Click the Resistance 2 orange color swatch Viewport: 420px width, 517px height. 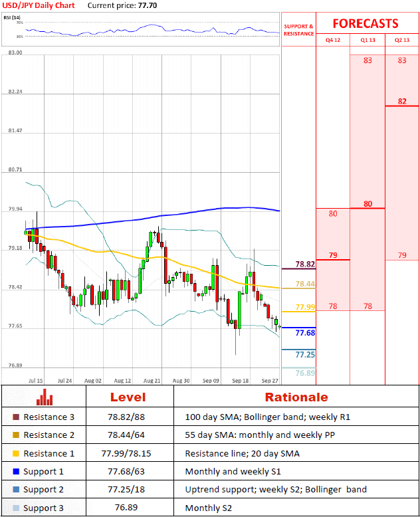tap(16, 435)
